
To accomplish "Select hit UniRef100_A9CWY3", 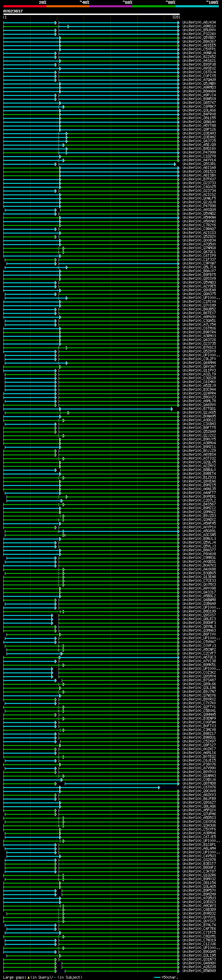I will tap(199, 906).
